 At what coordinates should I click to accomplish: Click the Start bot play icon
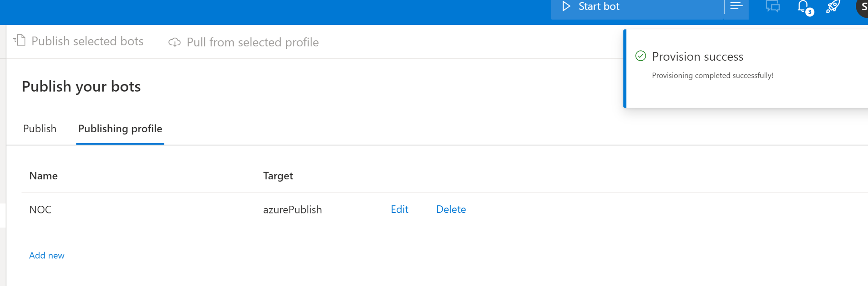[566, 6]
